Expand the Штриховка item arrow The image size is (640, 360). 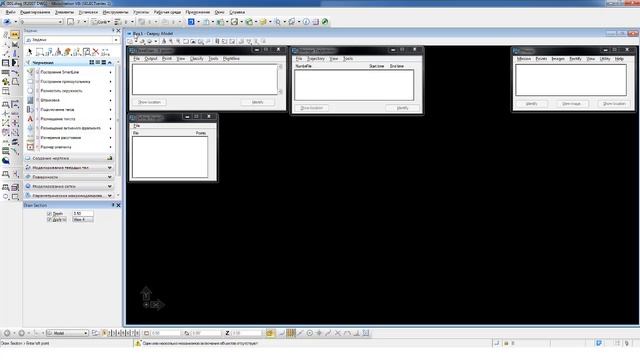(110, 100)
